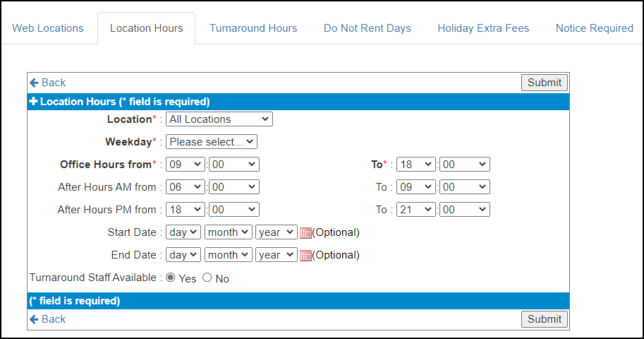Open the Start Date calendar picker icon

point(305,232)
